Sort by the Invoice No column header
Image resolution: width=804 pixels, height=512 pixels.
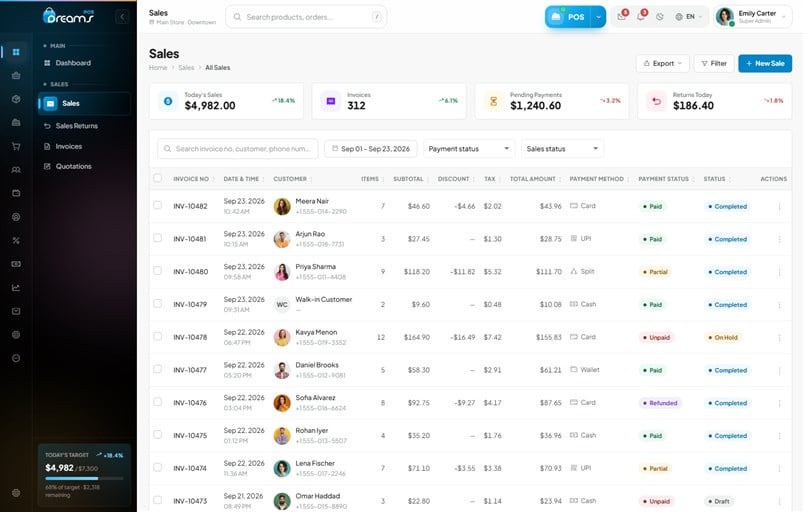[x=192, y=179]
